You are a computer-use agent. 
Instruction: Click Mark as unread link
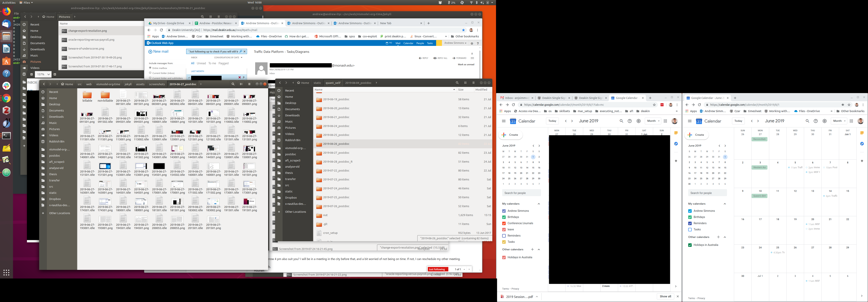tap(466, 64)
